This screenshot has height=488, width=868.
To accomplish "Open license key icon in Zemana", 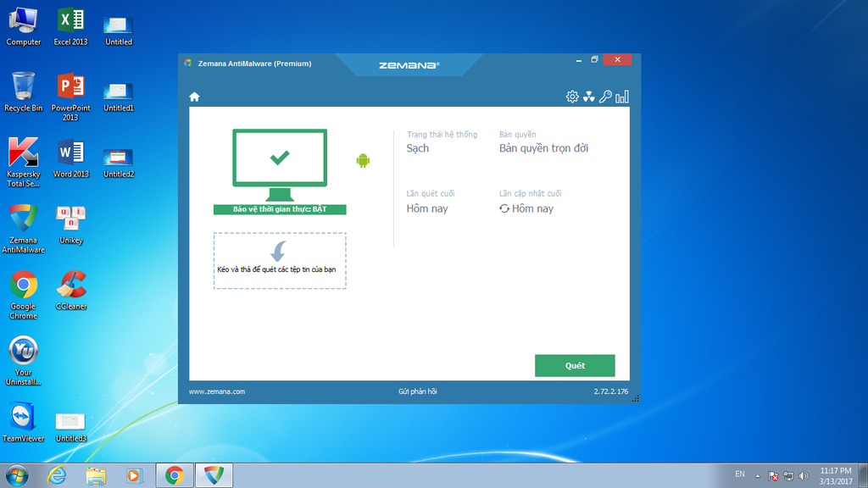I will pyautogui.click(x=605, y=97).
